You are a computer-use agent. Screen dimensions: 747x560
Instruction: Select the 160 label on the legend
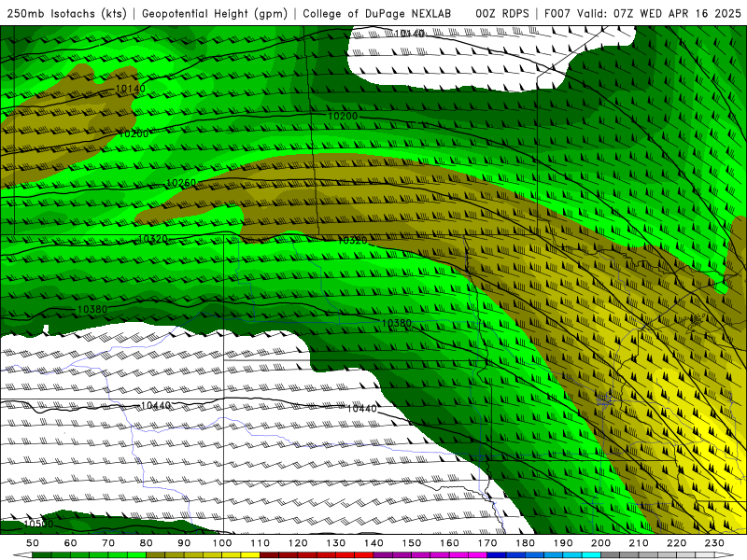[x=449, y=543]
